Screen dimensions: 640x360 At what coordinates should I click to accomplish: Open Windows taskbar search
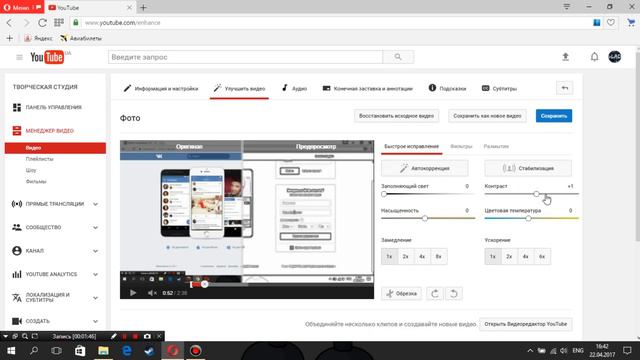(34, 351)
